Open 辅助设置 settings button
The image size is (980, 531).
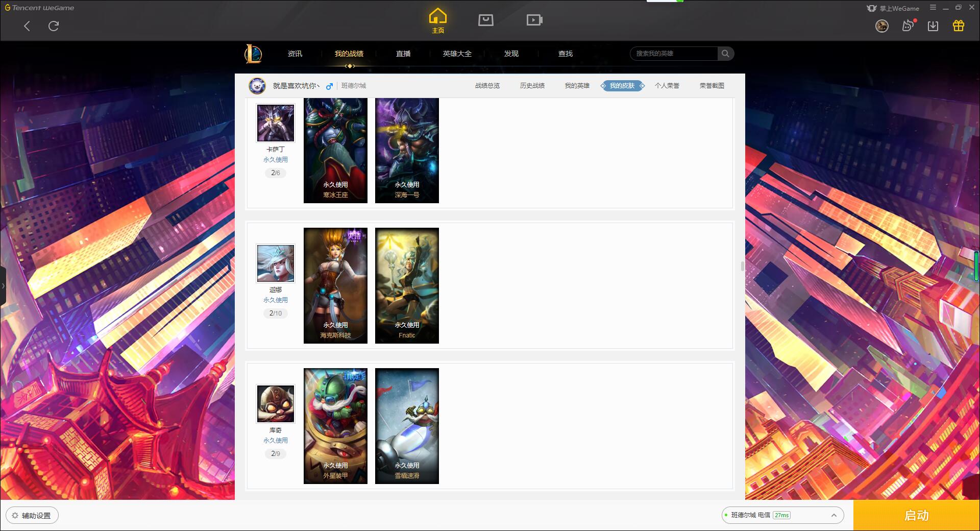click(32, 516)
